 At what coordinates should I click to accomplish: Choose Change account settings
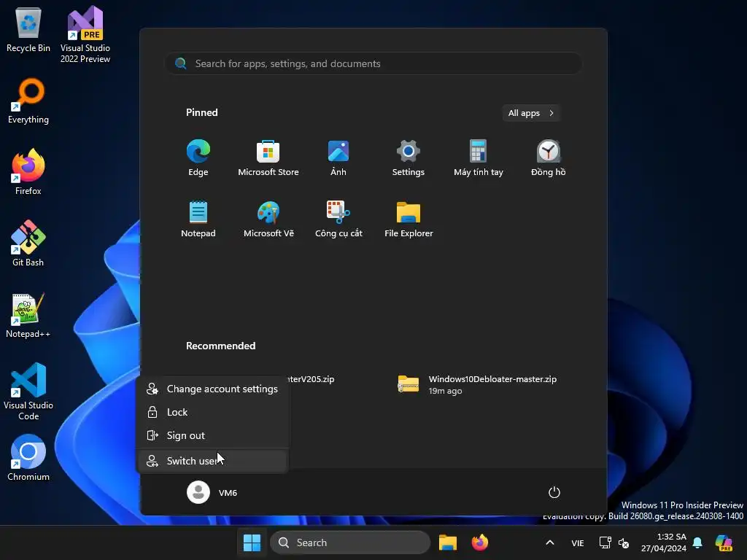click(212, 389)
